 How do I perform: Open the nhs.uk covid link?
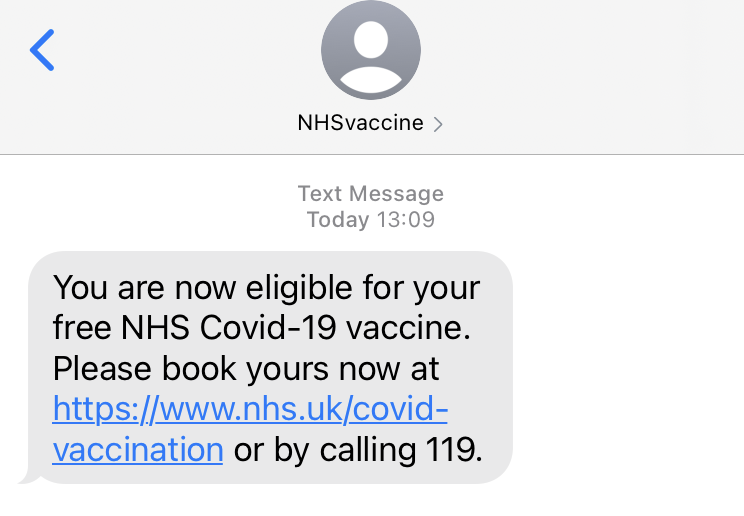(x=250, y=409)
